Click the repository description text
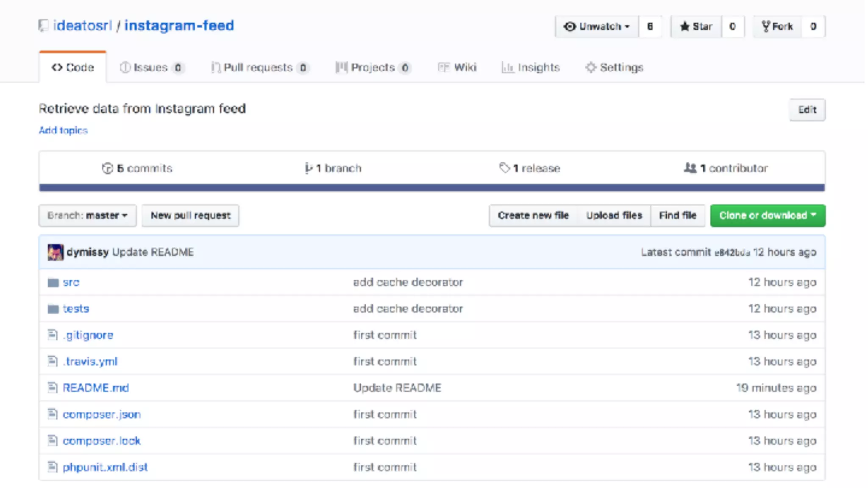This screenshot has height=488, width=868. click(142, 109)
